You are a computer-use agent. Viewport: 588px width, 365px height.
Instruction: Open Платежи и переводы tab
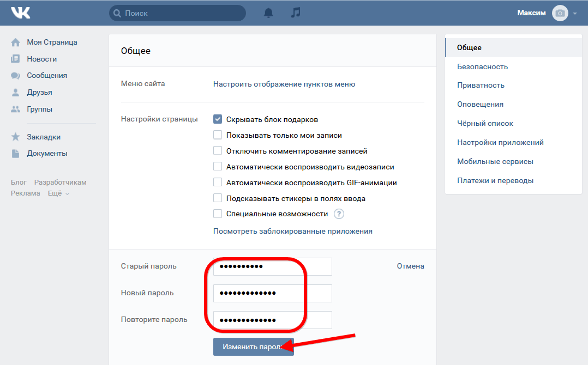513,181
